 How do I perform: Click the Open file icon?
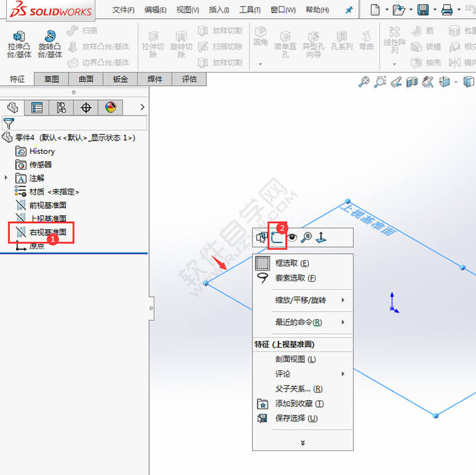click(x=399, y=10)
